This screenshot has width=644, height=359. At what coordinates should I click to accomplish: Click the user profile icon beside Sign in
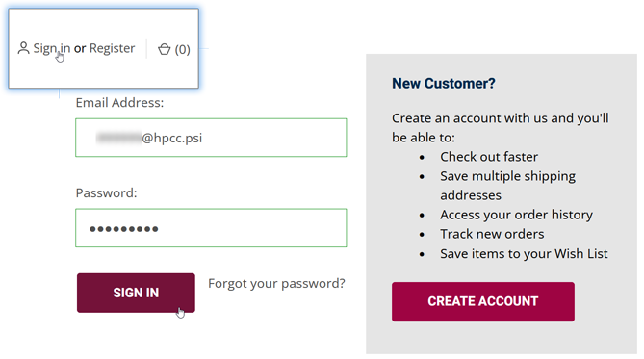point(23,48)
